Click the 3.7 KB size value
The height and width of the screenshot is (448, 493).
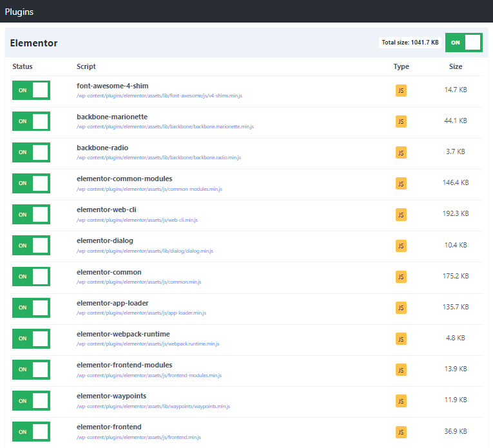click(456, 152)
